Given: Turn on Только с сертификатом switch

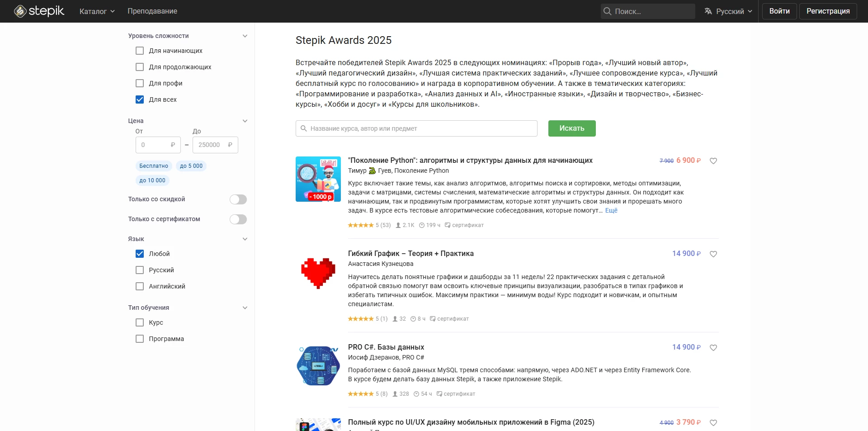Looking at the screenshot, I should [238, 219].
